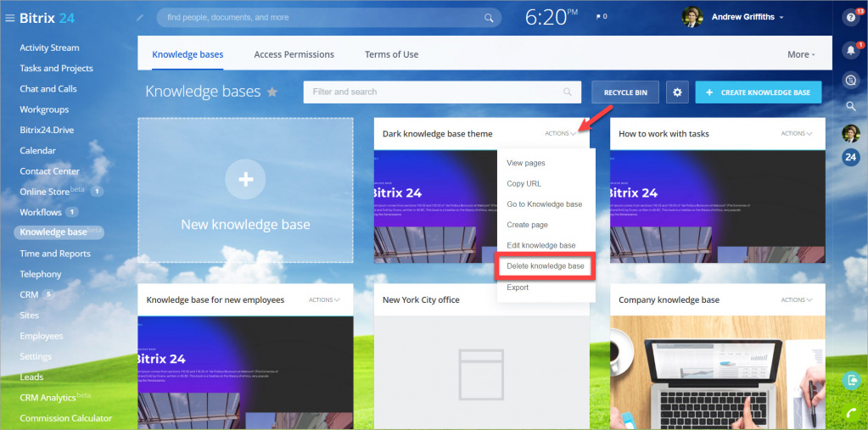
Task: Expand Andrew Griffiths user menu arrow
Action: point(781,18)
